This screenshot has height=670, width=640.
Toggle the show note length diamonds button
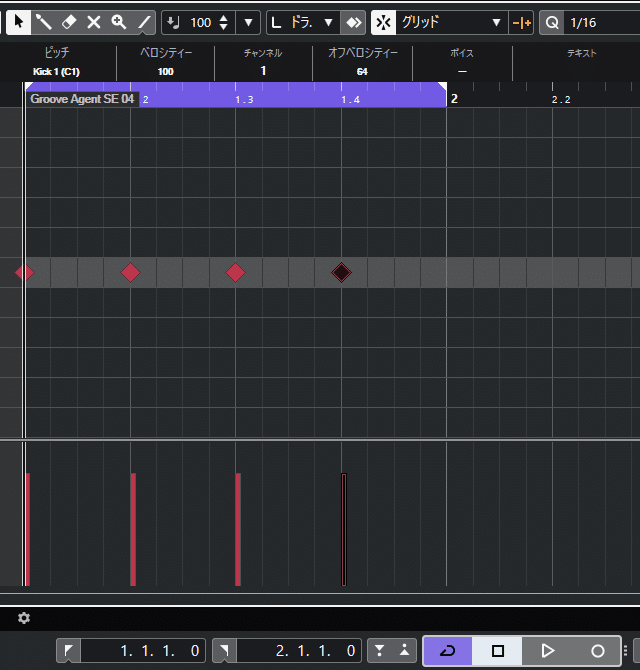pyautogui.click(x=353, y=22)
